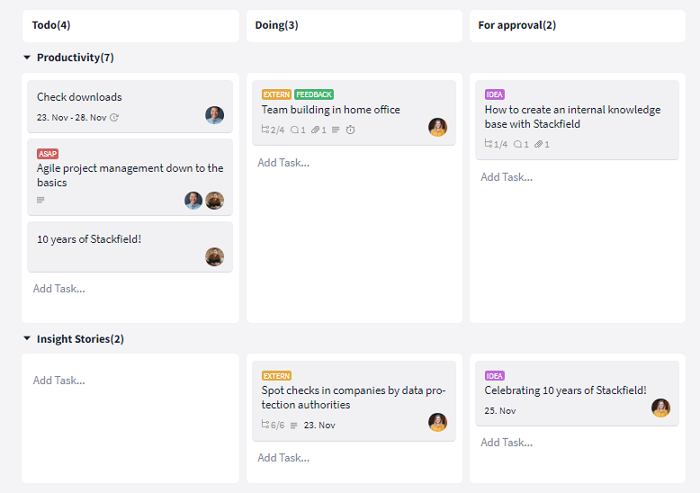Click Add Task under Spot checks card
Viewport: 700px width, 493px height.
(283, 457)
